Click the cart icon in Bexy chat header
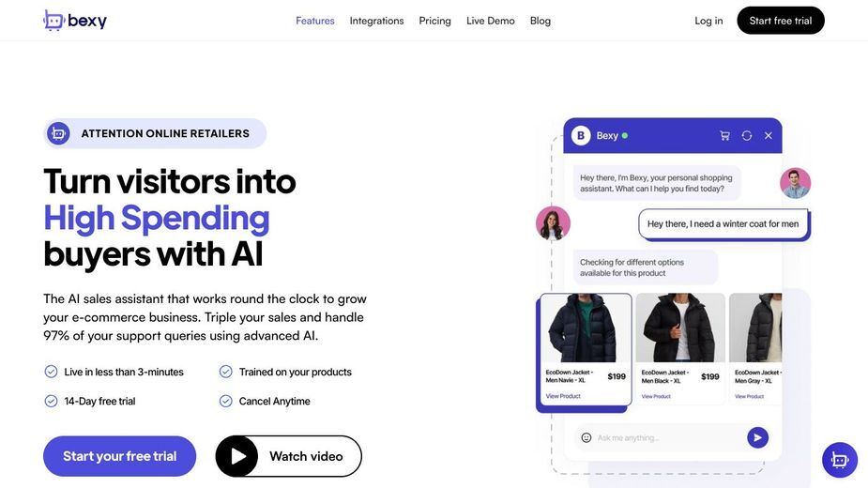Viewport: 868px width, 488px height. point(724,136)
